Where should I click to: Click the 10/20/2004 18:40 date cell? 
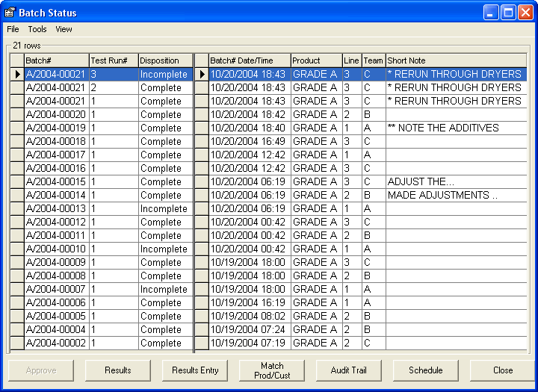point(250,128)
